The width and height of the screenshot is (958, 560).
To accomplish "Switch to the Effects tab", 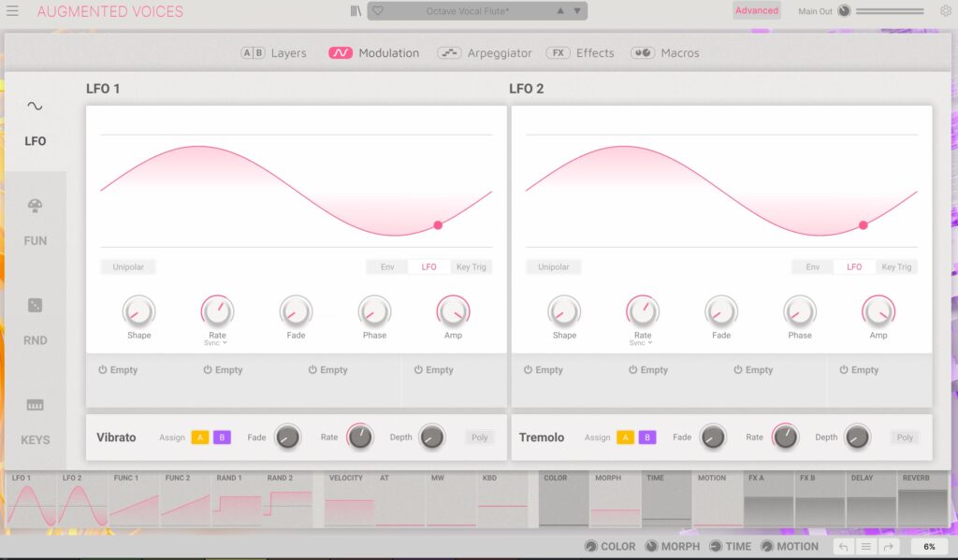I will [x=581, y=53].
